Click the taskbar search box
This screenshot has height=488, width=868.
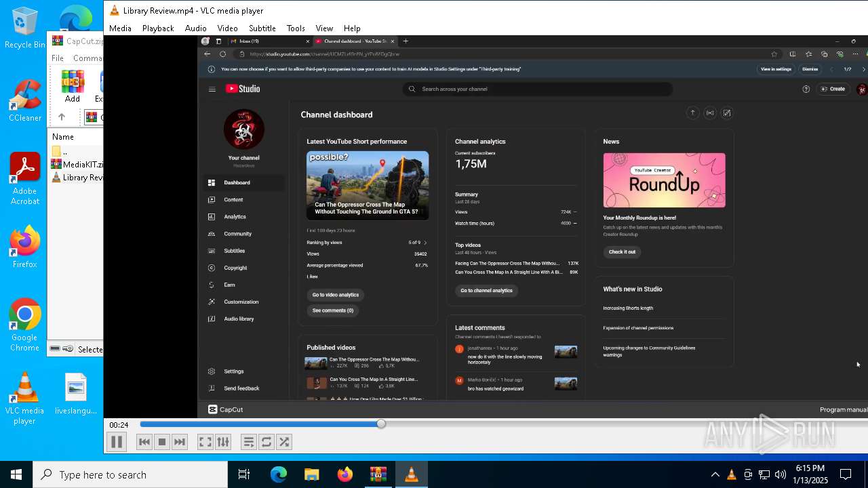click(130, 474)
